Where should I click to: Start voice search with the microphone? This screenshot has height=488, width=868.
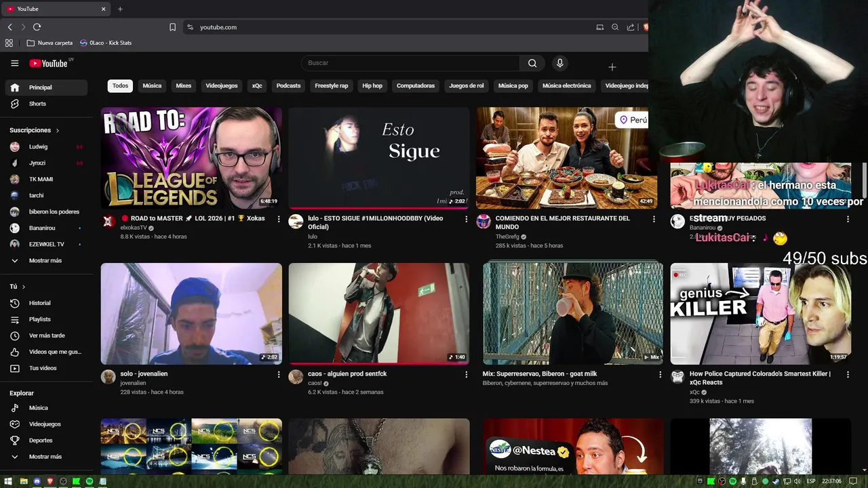[x=559, y=63]
